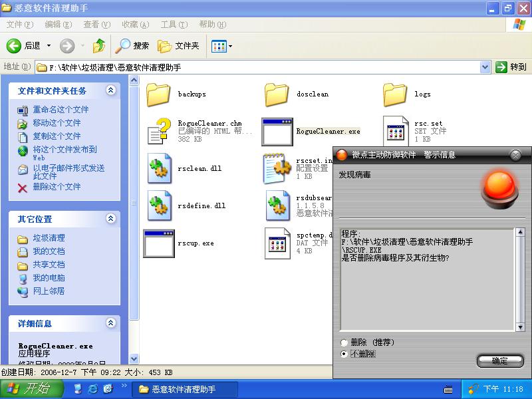Select the 不删除 radio option
The height and width of the screenshot is (399, 532).
[344, 354]
